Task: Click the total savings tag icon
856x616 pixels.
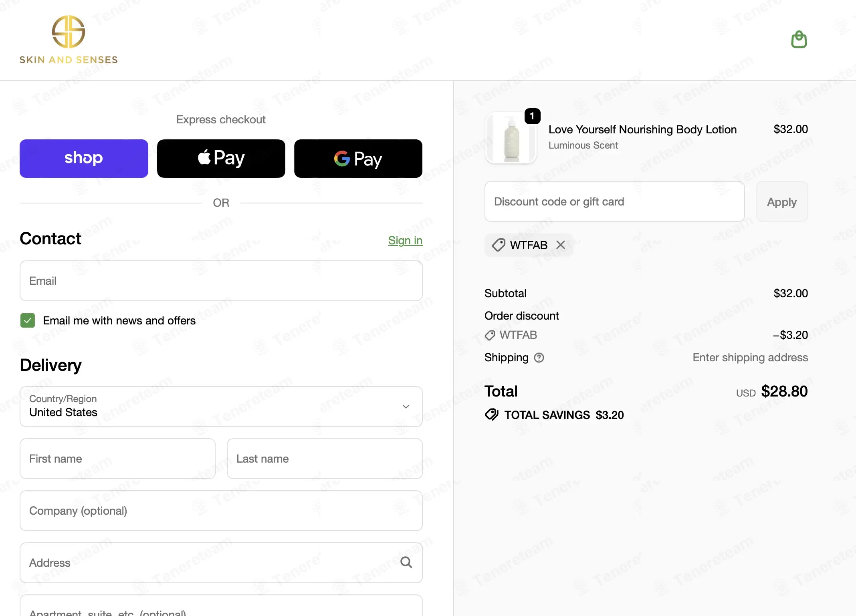Action: pos(492,415)
